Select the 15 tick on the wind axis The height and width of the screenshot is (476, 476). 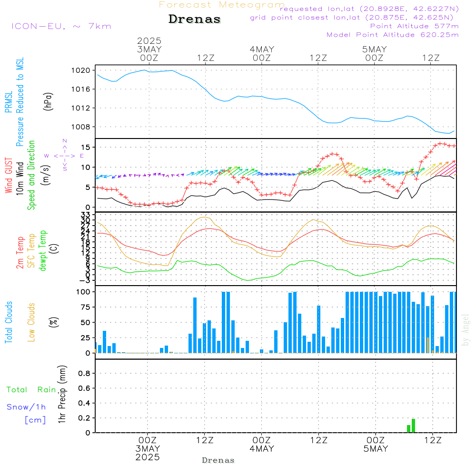[86, 147]
